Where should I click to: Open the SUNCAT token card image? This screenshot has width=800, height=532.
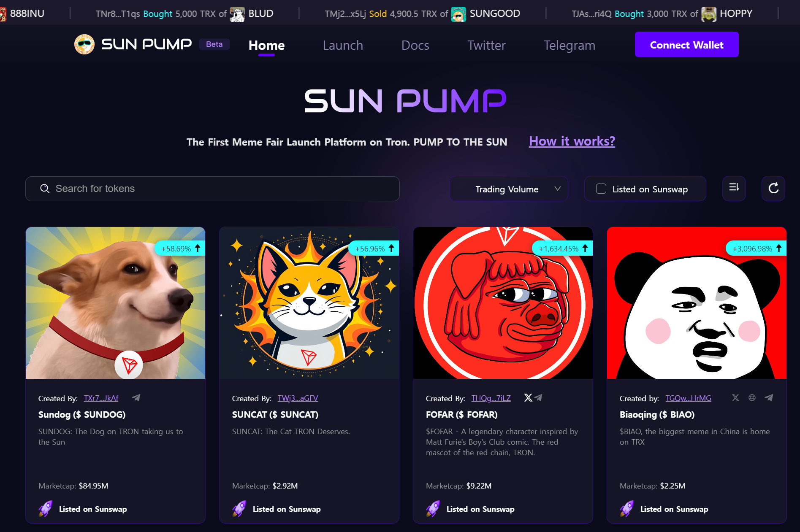coord(309,303)
